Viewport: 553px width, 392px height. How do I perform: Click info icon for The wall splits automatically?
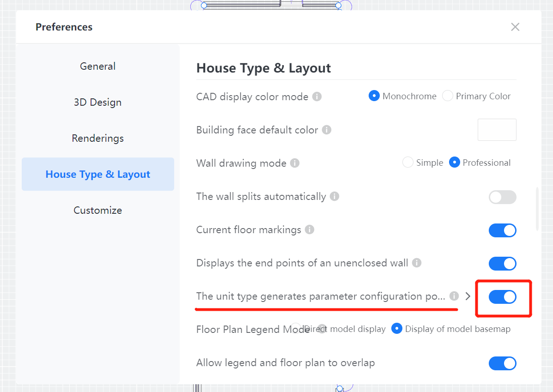click(334, 197)
